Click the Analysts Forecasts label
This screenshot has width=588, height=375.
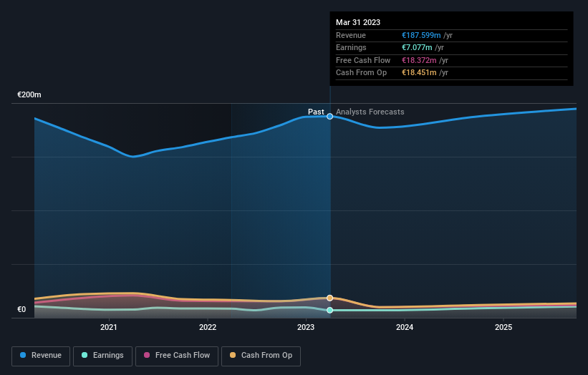(370, 112)
